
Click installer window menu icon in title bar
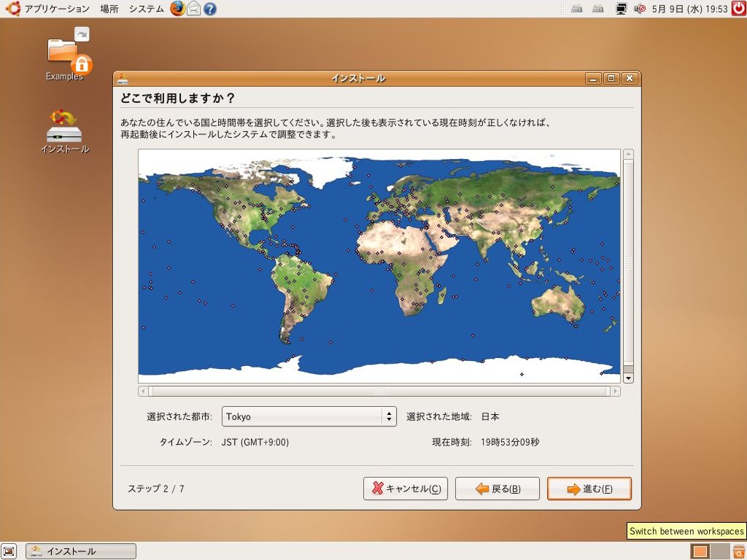click(x=123, y=79)
